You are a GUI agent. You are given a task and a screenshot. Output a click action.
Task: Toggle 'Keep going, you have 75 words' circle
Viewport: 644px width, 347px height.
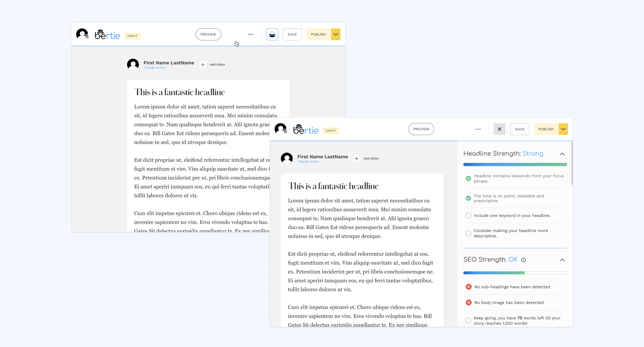coord(468,321)
